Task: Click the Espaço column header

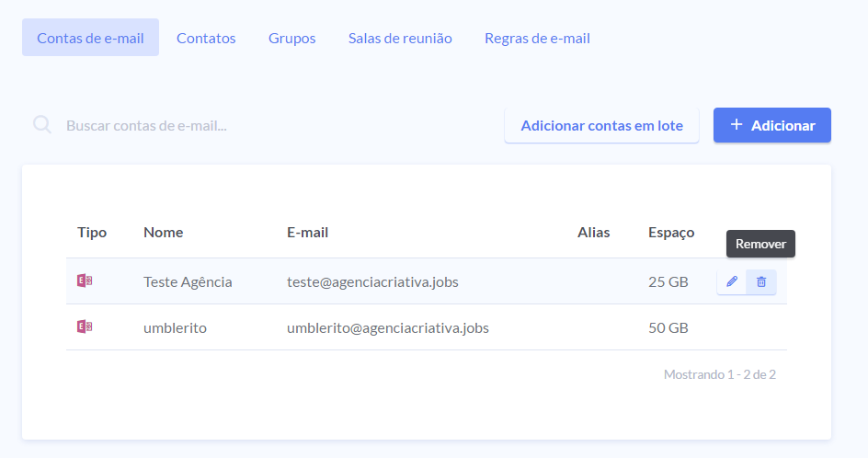Action: pos(671,232)
